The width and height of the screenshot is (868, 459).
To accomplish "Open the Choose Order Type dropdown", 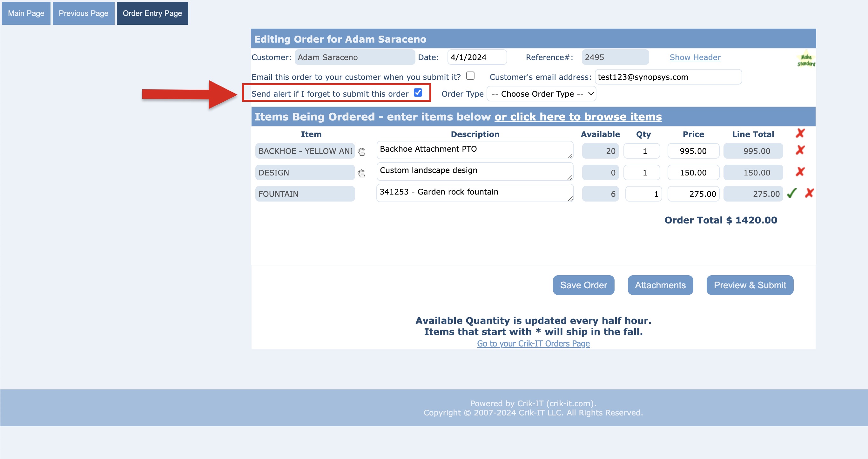I will pos(541,94).
